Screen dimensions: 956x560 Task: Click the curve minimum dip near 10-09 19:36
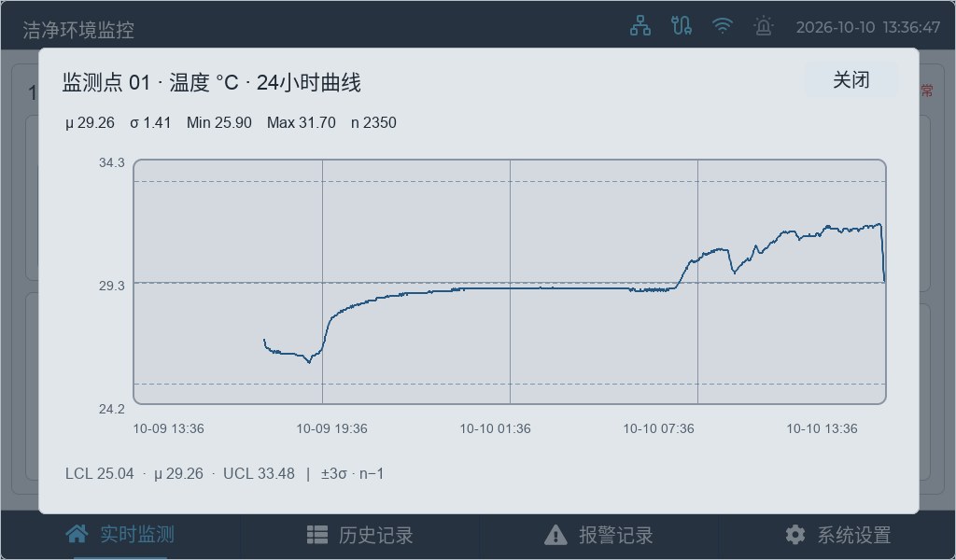(x=309, y=362)
